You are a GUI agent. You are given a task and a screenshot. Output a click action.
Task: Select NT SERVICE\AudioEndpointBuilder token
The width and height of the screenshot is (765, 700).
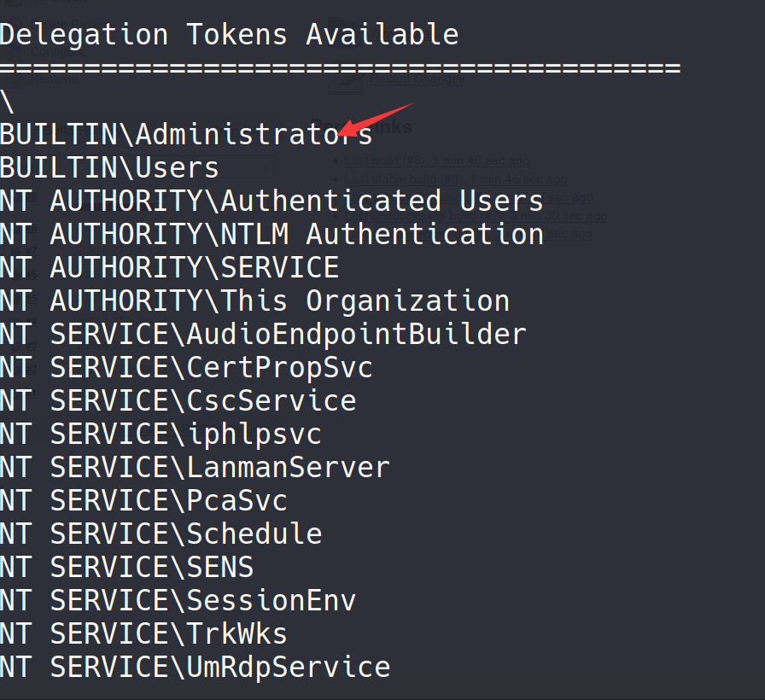263,335
